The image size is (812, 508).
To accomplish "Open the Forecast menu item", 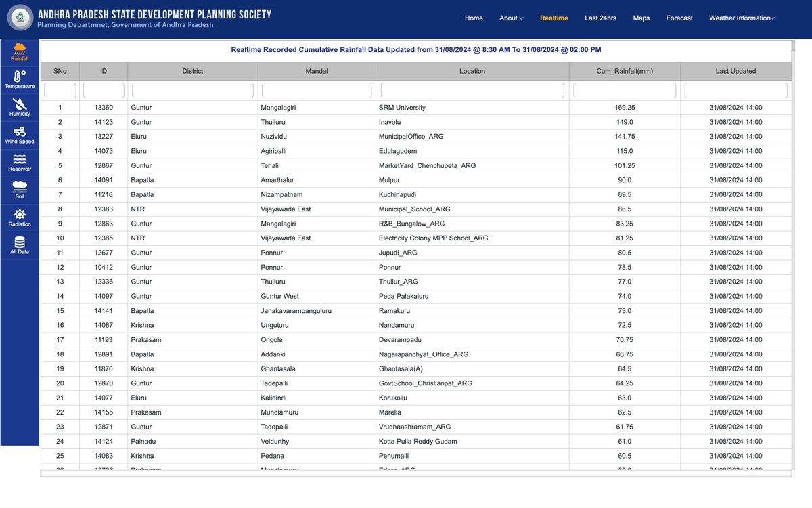I will point(679,18).
